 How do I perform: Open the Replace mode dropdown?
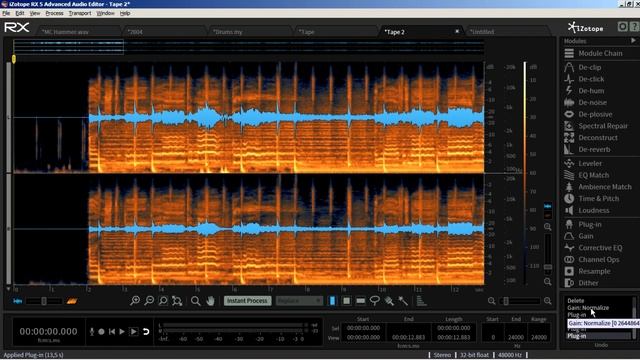pos(299,301)
